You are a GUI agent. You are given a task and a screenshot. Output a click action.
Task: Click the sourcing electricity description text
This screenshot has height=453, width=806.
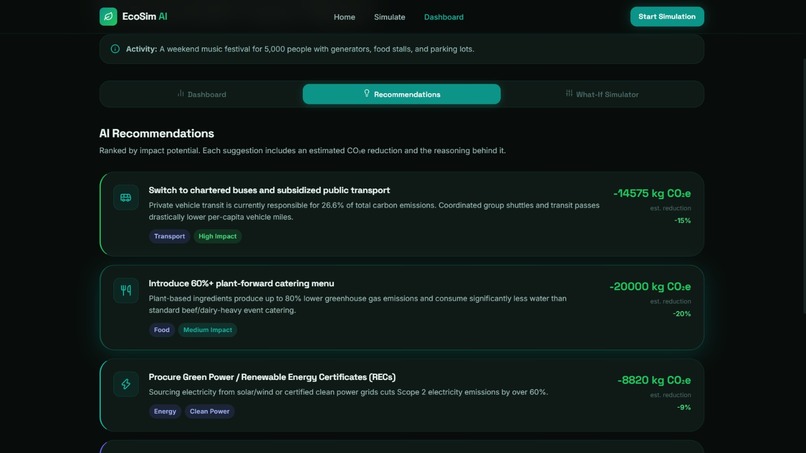point(349,392)
